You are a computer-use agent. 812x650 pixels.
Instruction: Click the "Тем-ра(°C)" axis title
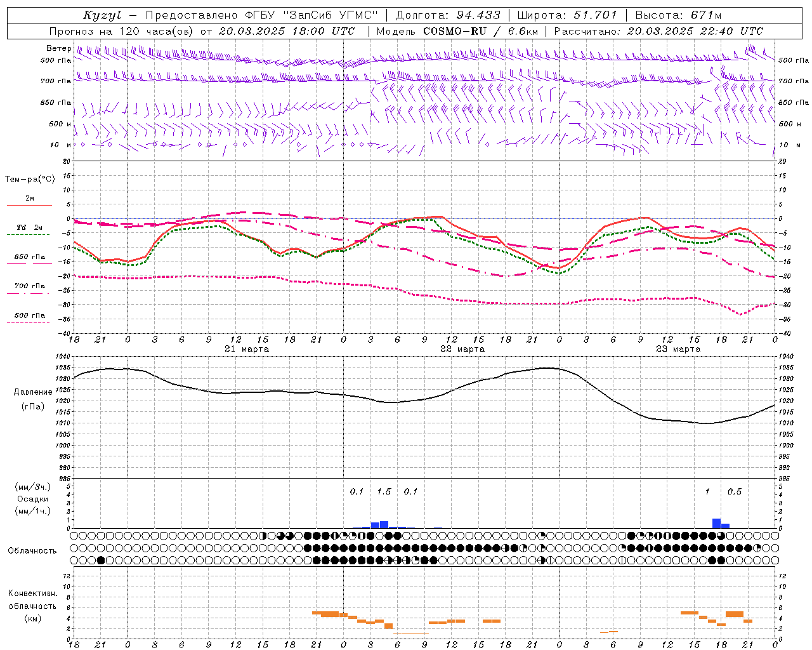(x=30, y=180)
